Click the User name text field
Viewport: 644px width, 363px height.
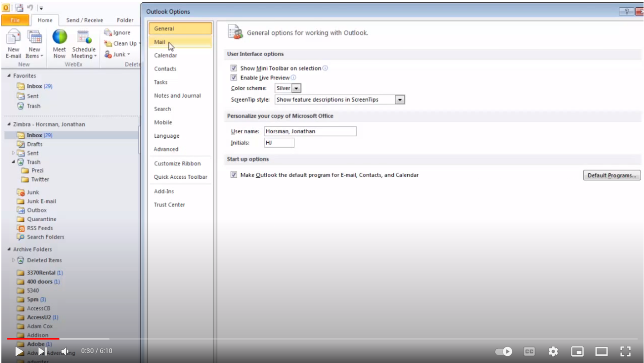pyautogui.click(x=310, y=131)
